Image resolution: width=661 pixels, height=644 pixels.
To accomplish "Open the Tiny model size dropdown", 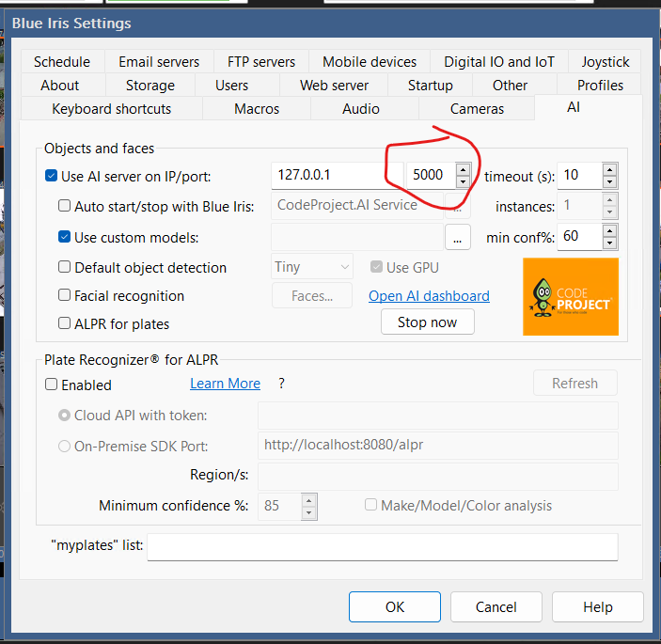I will click(x=311, y=267).
